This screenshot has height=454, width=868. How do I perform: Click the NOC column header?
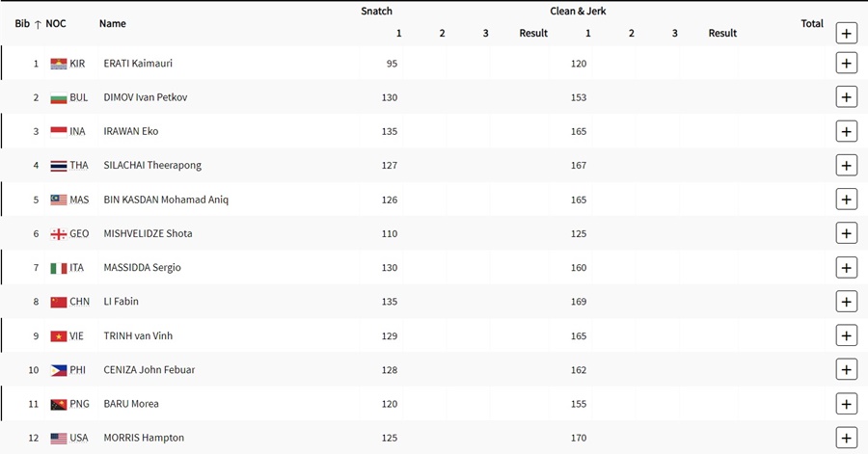click(x=55, y=24)
